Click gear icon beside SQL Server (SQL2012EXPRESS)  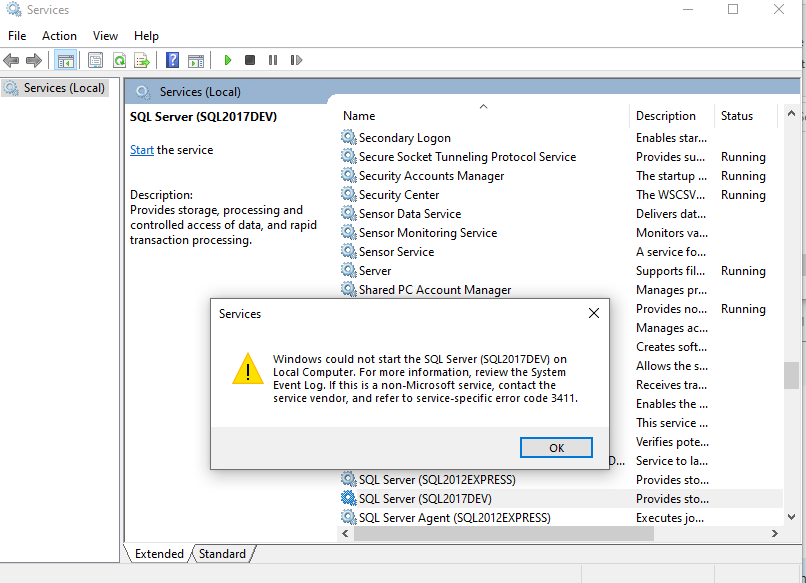349,479
